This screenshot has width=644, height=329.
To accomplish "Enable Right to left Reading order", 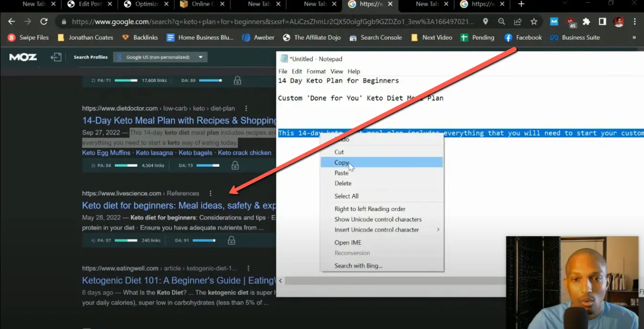I will (369, 208).
